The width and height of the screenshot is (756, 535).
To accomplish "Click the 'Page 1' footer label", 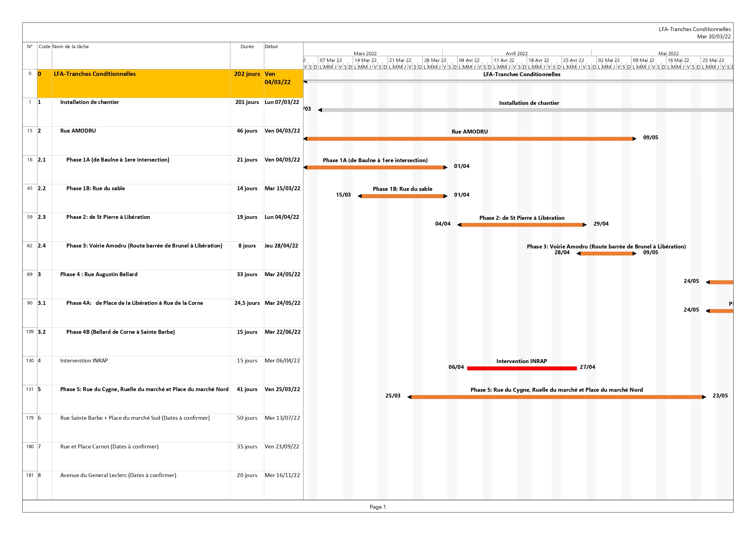I will [378, 507].
